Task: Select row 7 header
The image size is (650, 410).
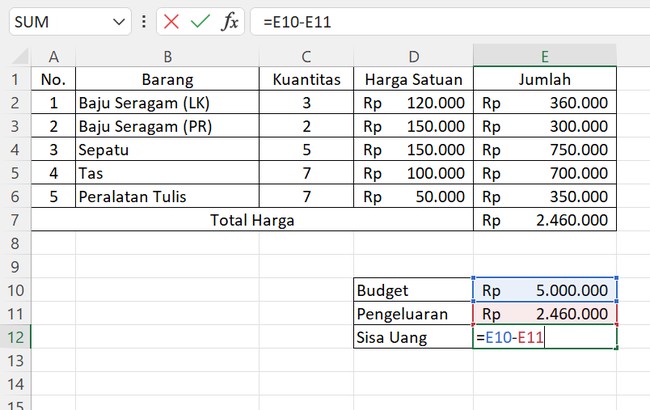Action: pyautogui.click(x=15, y=220)
